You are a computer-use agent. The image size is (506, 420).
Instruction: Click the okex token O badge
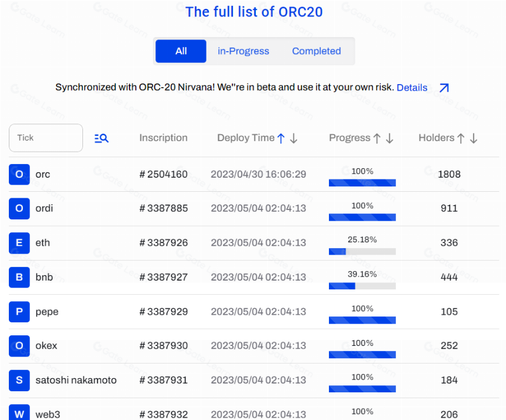(x=19, y=346)
